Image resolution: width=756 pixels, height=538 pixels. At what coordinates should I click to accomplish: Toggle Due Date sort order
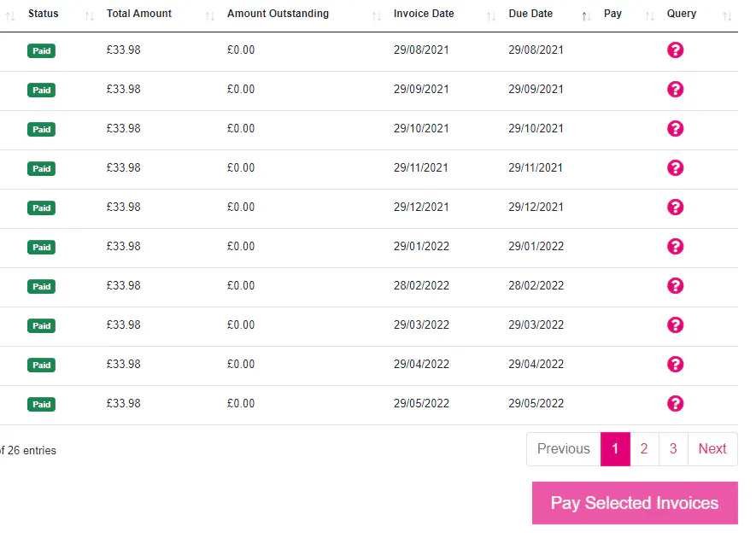[x=530, y=15]
